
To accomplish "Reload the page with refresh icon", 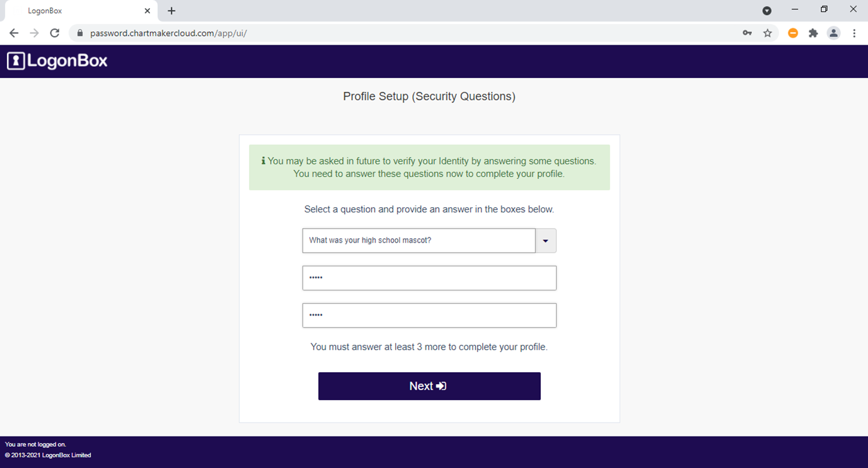I will 55,33.
